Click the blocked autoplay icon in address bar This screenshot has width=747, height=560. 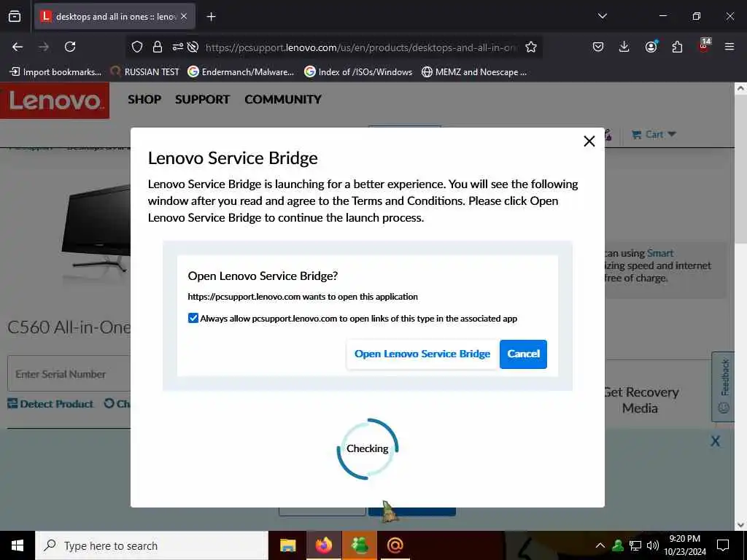pos(193,47)
